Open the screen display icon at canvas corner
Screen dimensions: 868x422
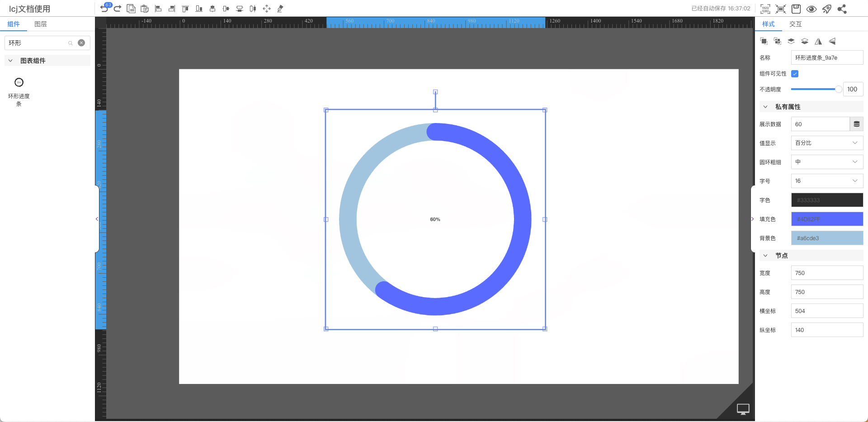743,409
